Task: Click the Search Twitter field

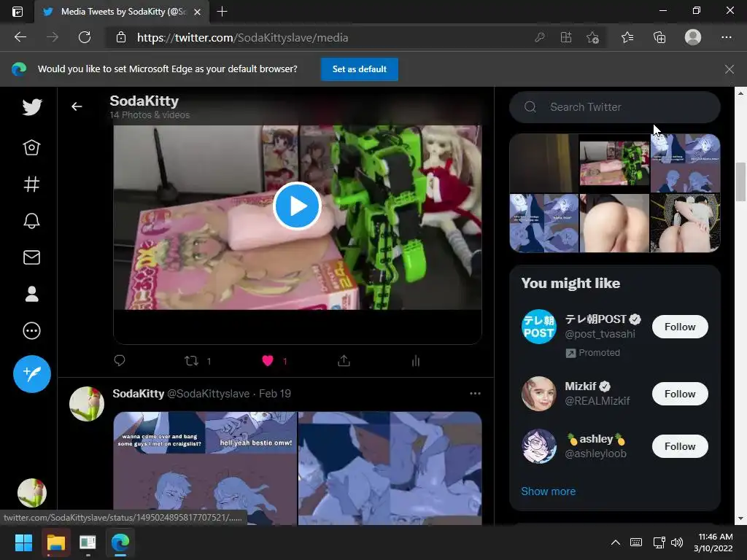Action: (614, 107)
